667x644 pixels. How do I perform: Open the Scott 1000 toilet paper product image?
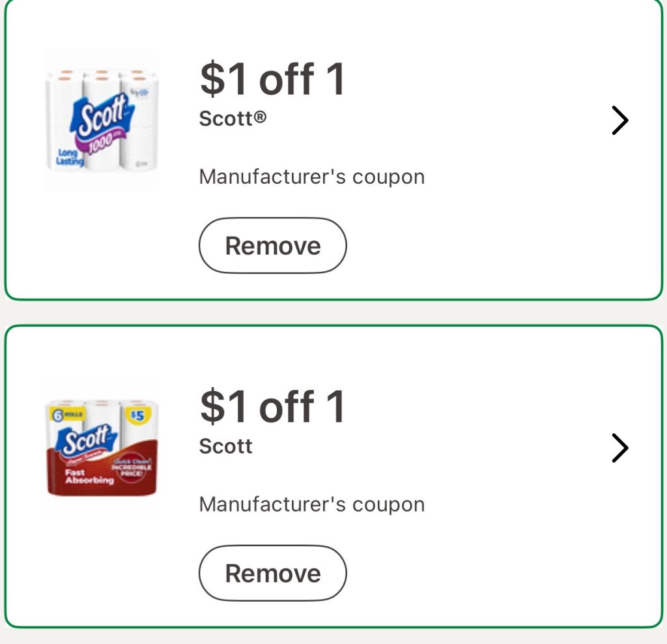(102, 121)
